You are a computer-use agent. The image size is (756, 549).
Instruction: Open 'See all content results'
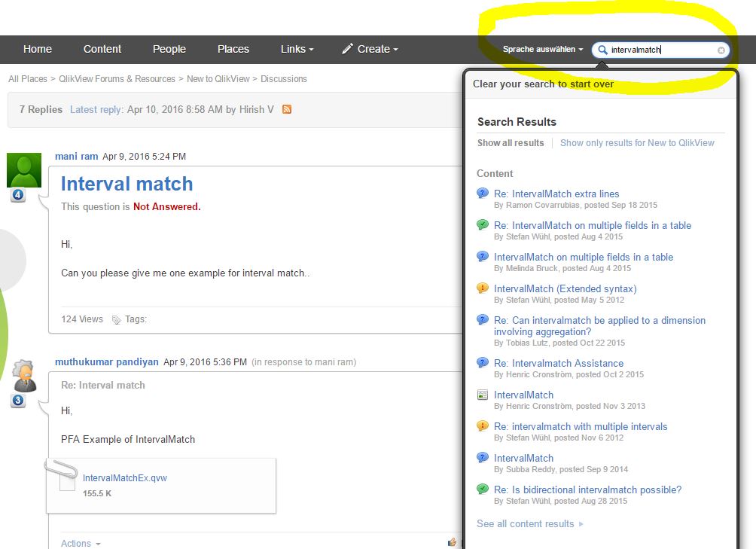pyautogui.click(x=526, y=523)
